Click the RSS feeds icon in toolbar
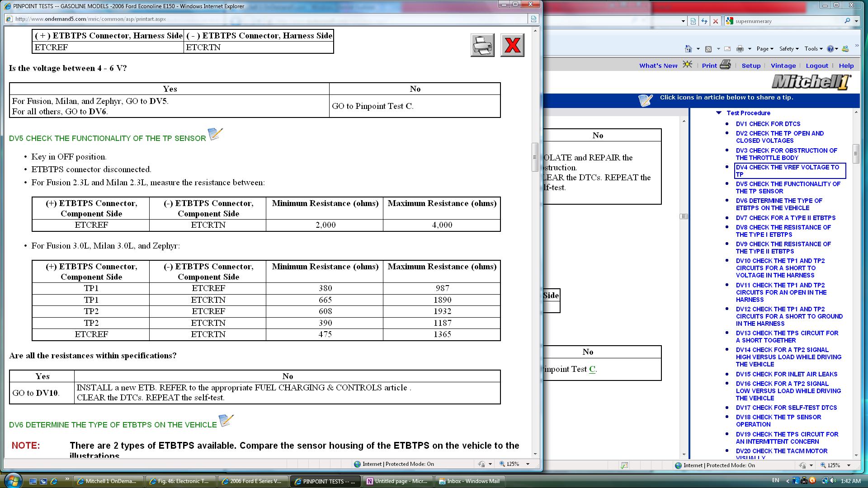 (x=708, y=49)
